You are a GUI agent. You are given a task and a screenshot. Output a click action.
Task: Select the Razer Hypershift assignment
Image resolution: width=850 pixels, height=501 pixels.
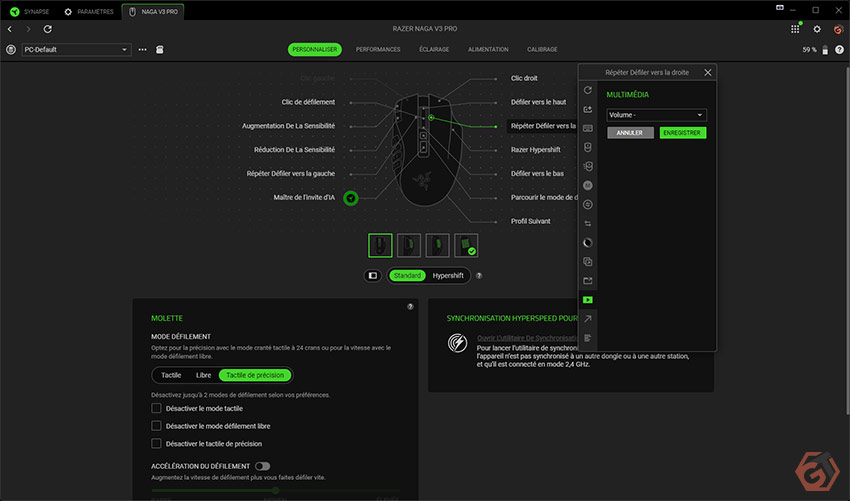pyautogui.click(x=536, y=150)
